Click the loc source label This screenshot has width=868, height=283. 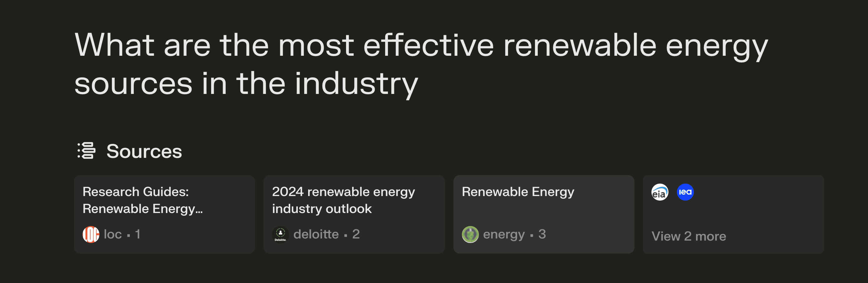(113, 234)
